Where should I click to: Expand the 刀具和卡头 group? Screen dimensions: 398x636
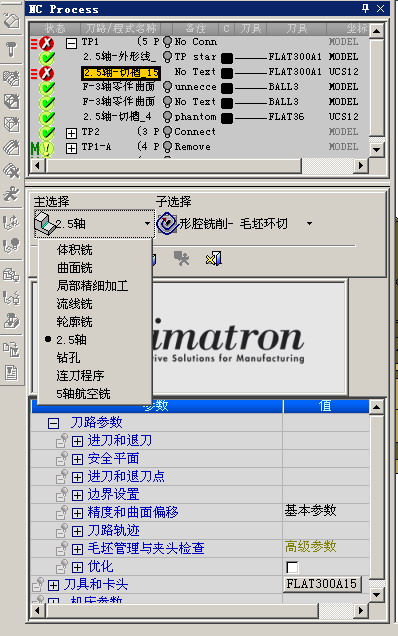[53, 585]
